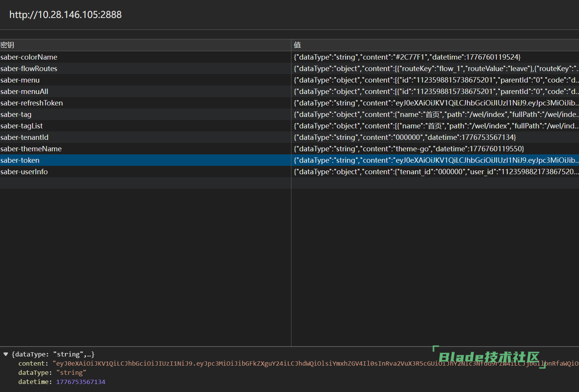Image resolution: width=579 pixels, height=392 pixels.
Task: Select the saber-userInfo key row
Action: click(24, 172)
